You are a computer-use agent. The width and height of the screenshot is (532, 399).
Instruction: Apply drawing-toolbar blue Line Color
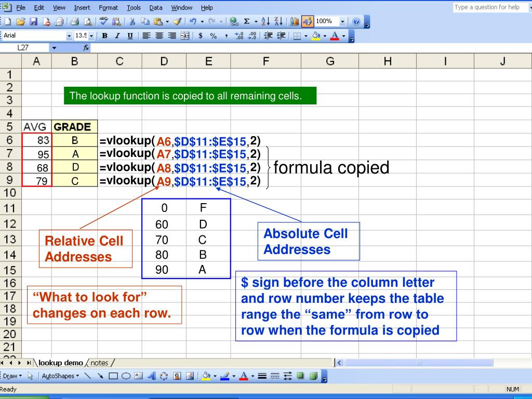[x=224, y=376]
